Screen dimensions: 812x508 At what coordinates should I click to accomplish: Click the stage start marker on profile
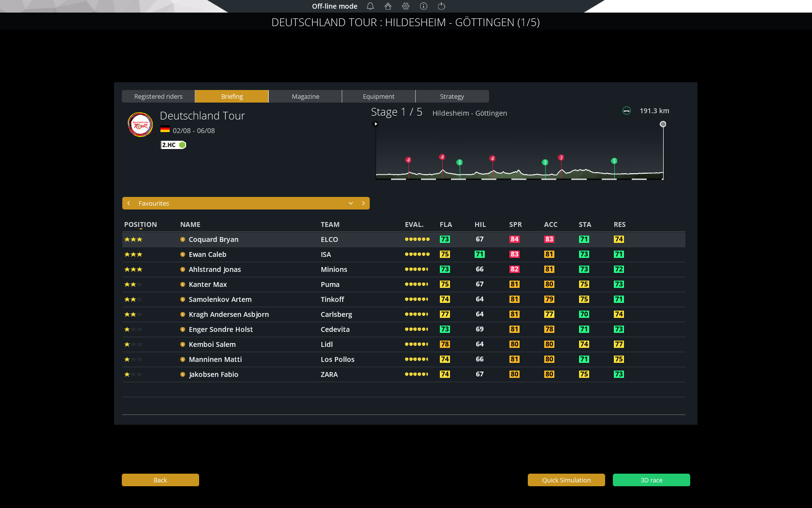click(376, 124)
